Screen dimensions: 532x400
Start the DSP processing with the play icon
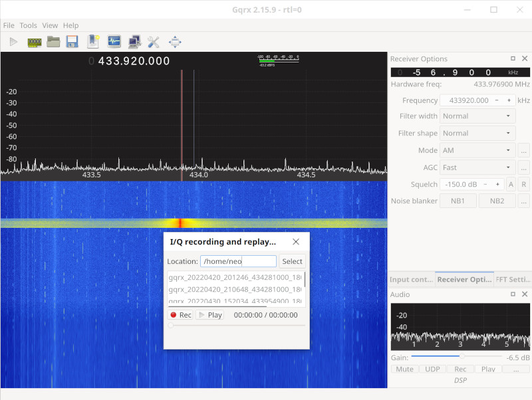point(14,41)
